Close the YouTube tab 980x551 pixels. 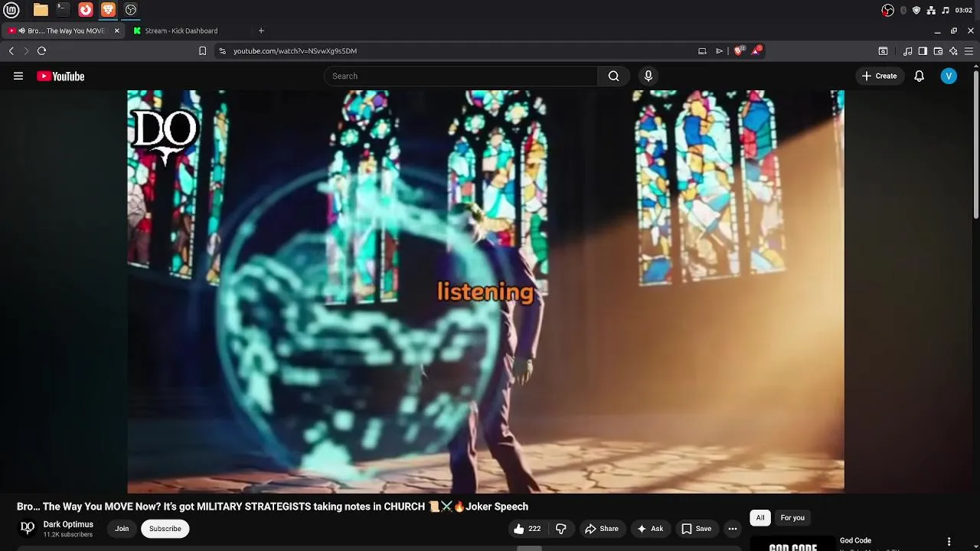(x=117, y=31)
